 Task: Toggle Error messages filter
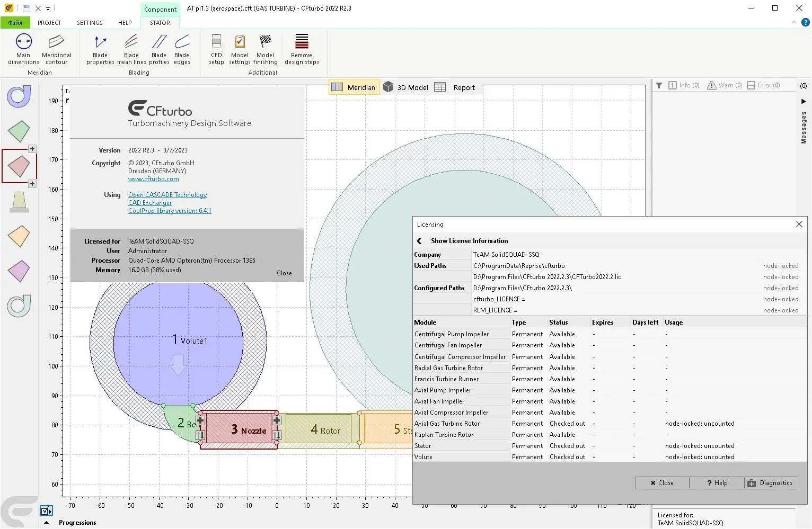(764, 85)
